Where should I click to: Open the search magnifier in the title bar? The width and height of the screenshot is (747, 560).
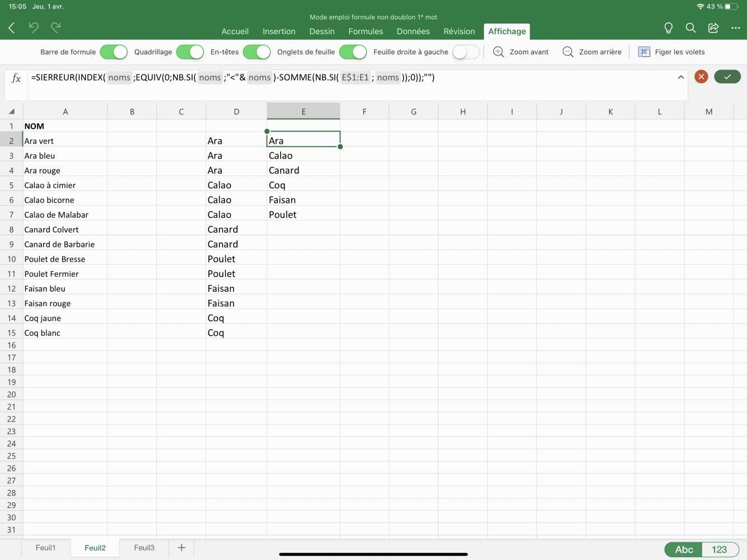pyautogui.click(x=690, y=28)
